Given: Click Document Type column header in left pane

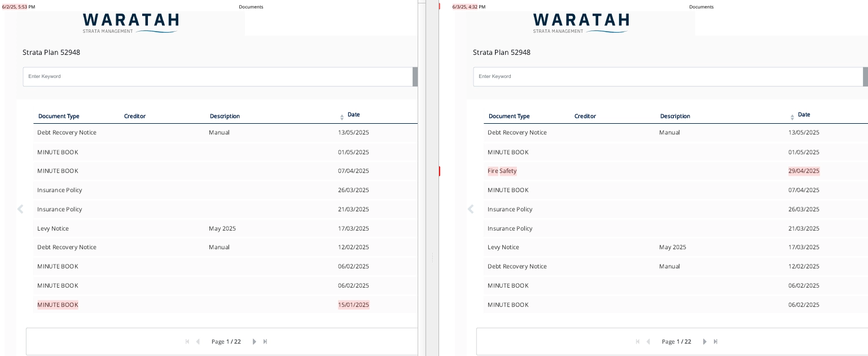Looking at the screenshot, I should pyautogui.click(x=59, y=116).
